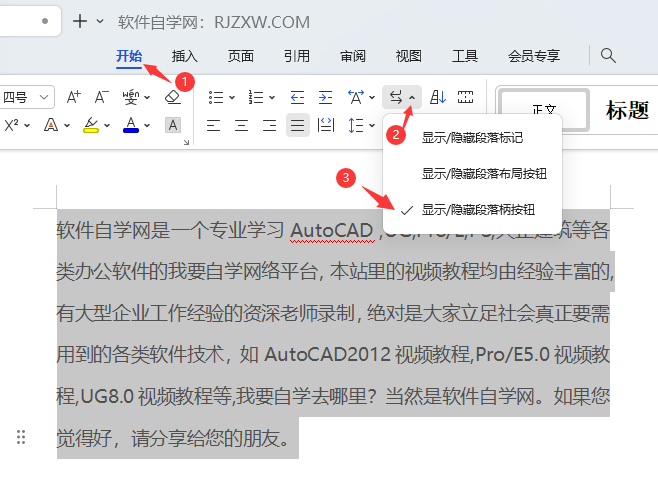Open search with magnifier icon

[608, 55]
